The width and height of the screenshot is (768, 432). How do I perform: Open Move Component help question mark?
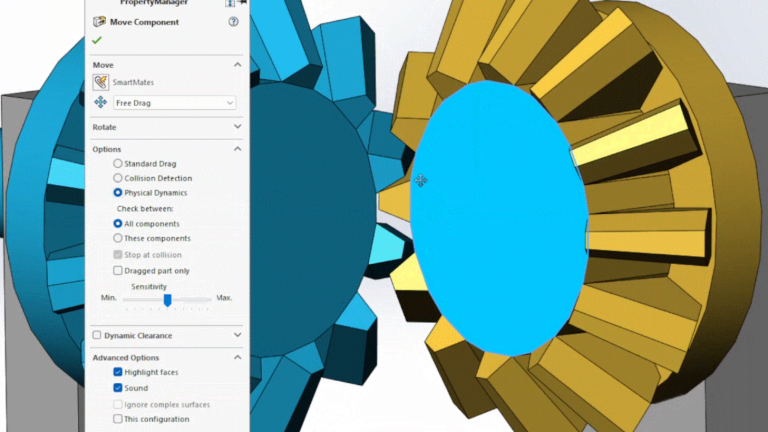(x=233, y=21)
